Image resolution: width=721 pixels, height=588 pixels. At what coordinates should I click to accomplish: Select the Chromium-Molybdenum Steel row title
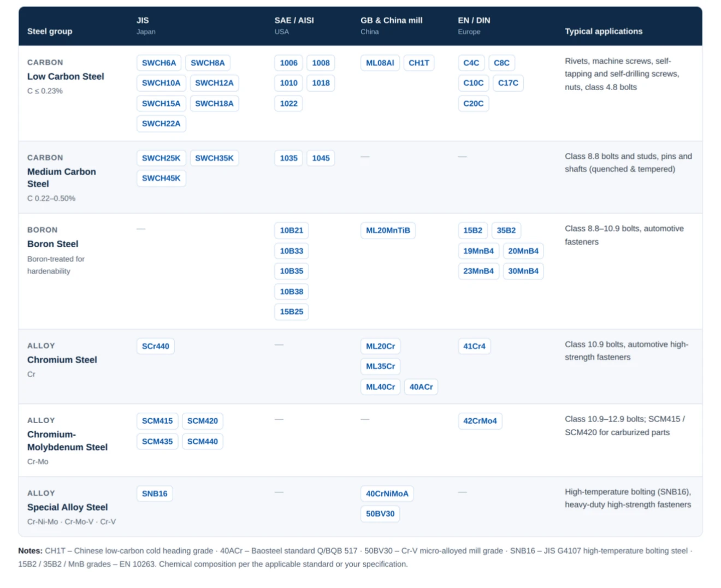tap(67, 441)
